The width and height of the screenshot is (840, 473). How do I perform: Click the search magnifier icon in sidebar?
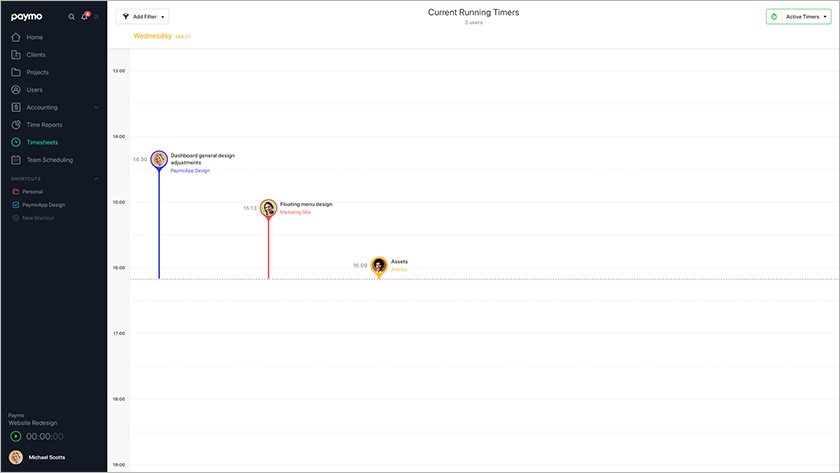pos(71,17)
